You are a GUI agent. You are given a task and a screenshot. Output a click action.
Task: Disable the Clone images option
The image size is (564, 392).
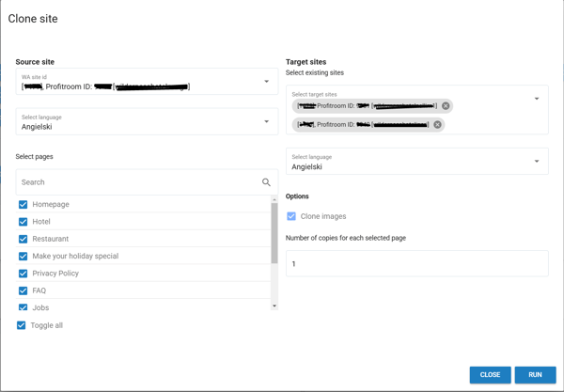(291, 216)
